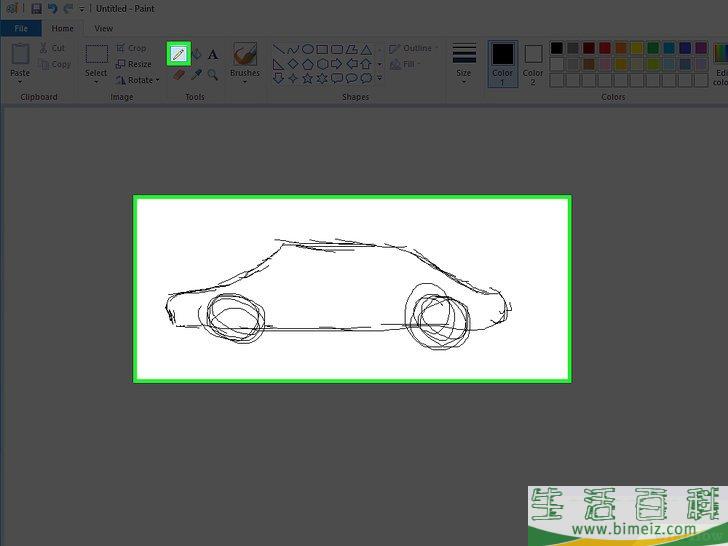
Task: Pick the Color picker eyedropper tool
Action: [196, 74]
